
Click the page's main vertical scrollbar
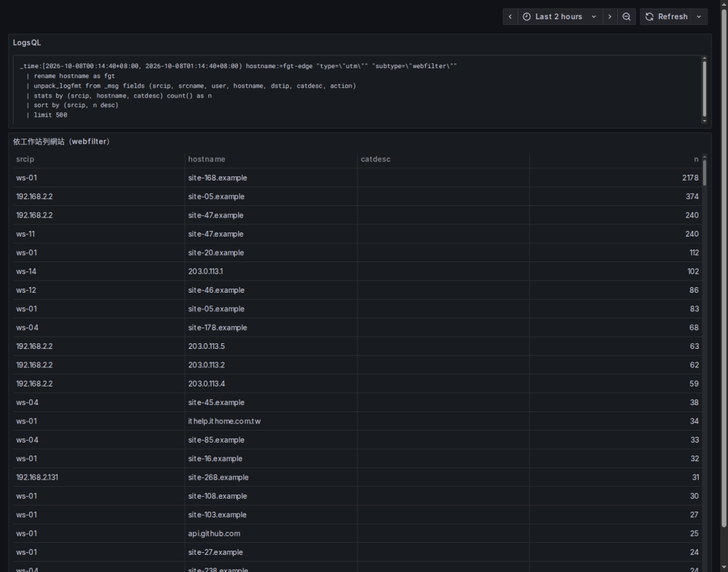point(724,269)
